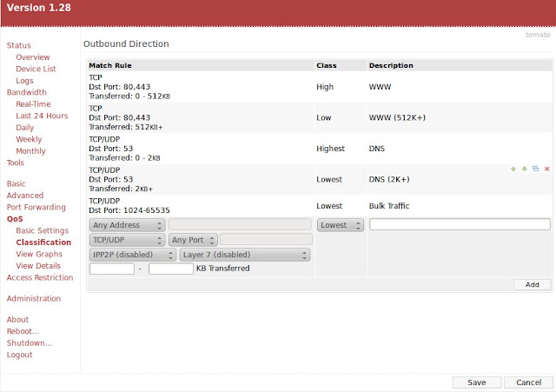
Task: Select the WWW rule row
Action: pos(320,87)
